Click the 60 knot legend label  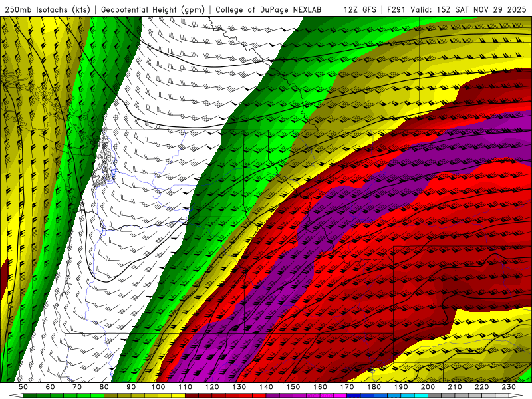click(x=50, y=387)
